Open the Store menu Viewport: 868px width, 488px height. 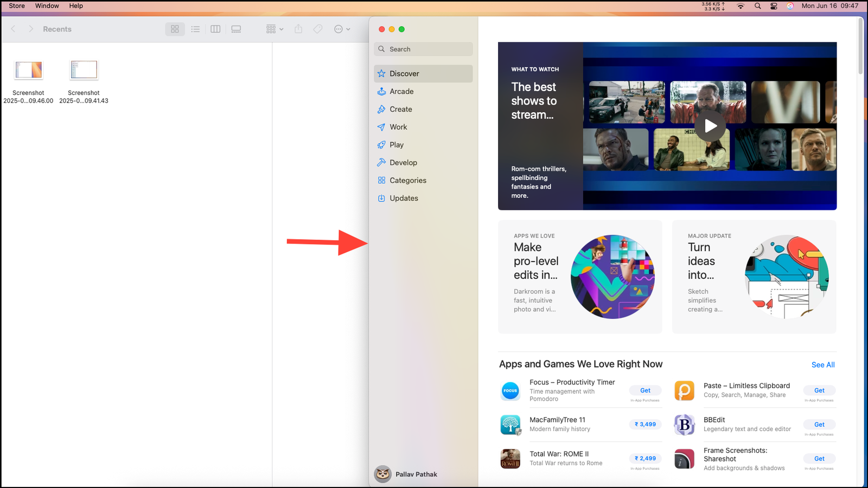16,5
